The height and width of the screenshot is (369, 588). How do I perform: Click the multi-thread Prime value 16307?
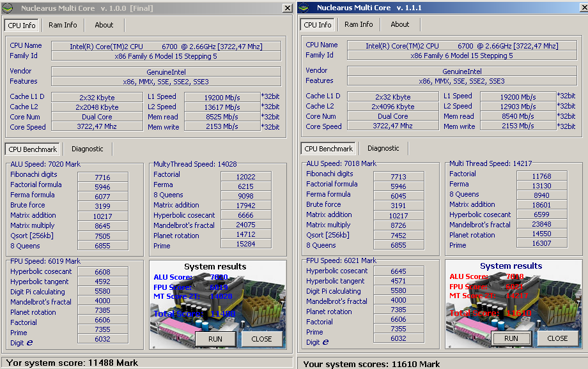[x=542, y=243]
